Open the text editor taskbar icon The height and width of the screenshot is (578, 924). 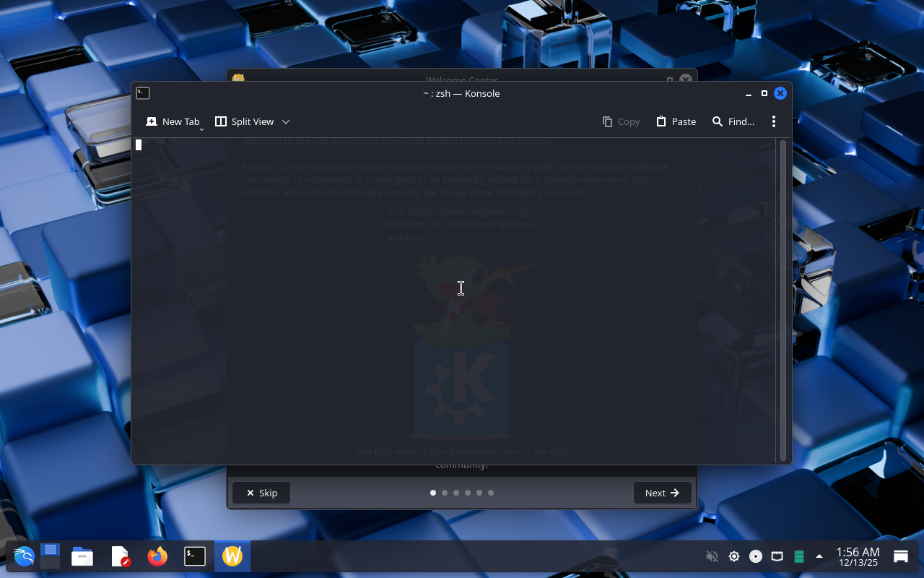click(x=120, y=556)
